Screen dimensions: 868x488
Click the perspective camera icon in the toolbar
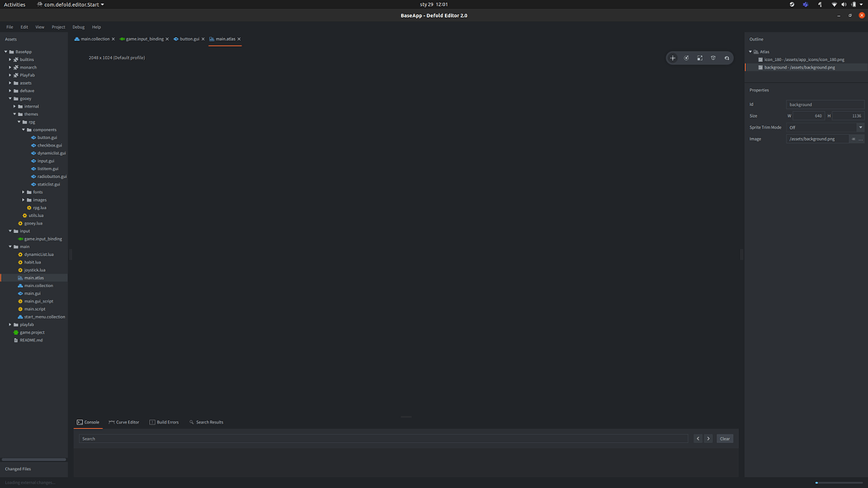tap(726, 58)
